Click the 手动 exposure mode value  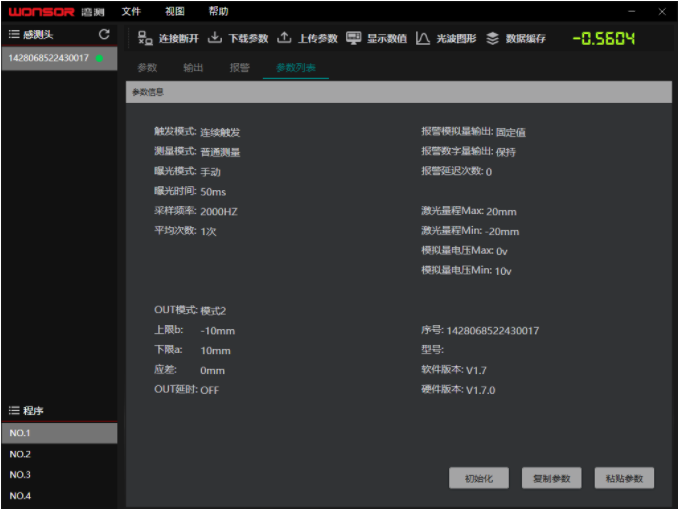(211, 172)
